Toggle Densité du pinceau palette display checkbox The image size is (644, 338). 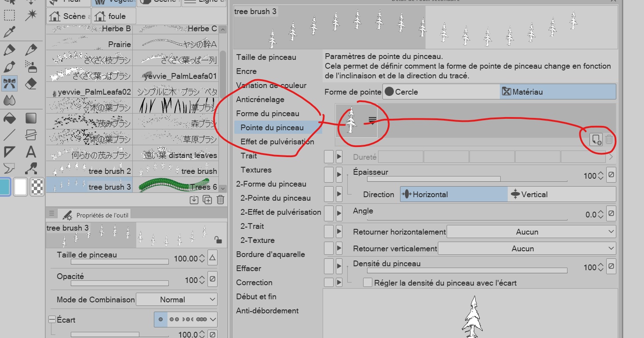(x=328, y=266)
